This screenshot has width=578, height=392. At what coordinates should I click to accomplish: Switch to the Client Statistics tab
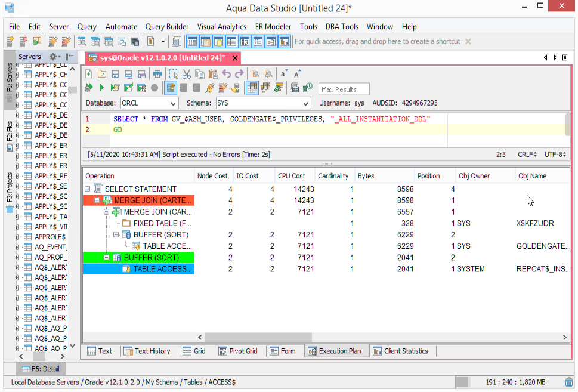click(x=400, y=351)
